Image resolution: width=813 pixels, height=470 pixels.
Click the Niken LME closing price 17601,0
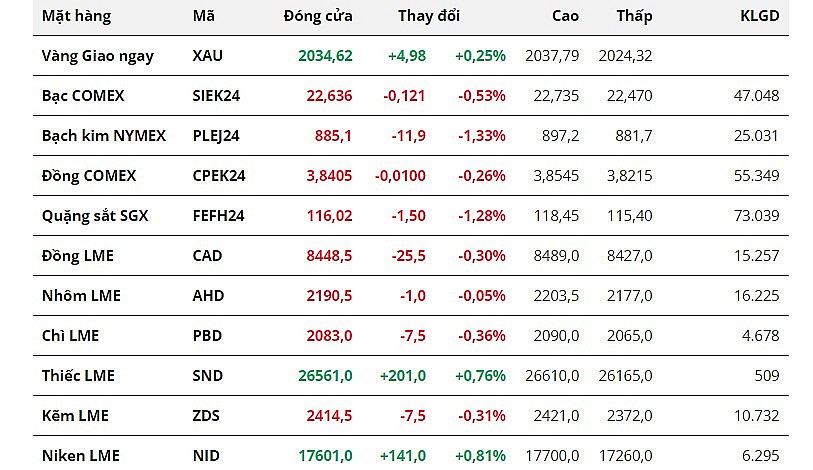(325, 456)
